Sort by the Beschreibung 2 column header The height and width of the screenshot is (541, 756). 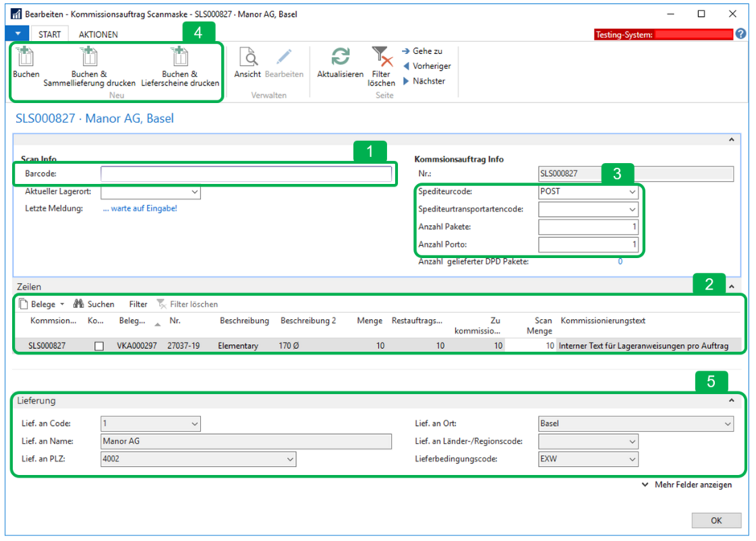coord(308,321)
